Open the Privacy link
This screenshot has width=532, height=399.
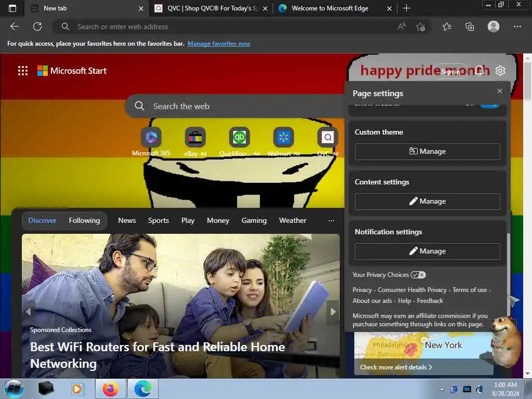point(362,290)
